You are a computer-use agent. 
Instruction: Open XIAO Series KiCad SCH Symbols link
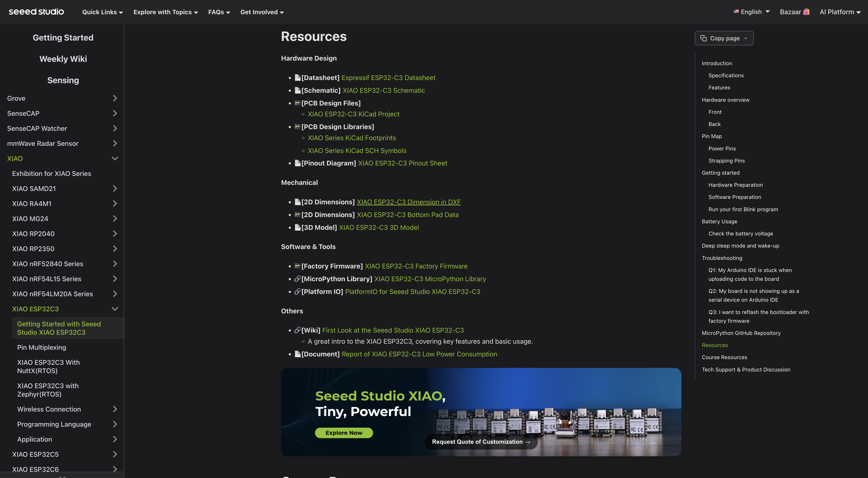coord(357,151)
